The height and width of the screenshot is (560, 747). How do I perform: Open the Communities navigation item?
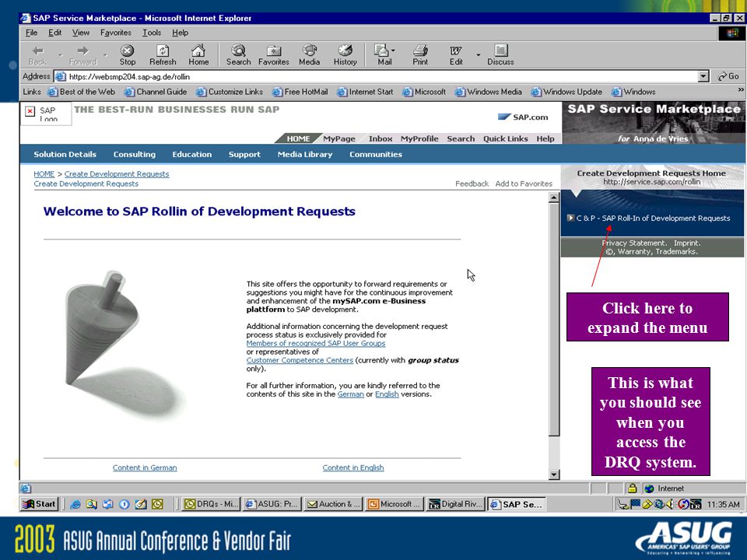[x=376, y=154]
